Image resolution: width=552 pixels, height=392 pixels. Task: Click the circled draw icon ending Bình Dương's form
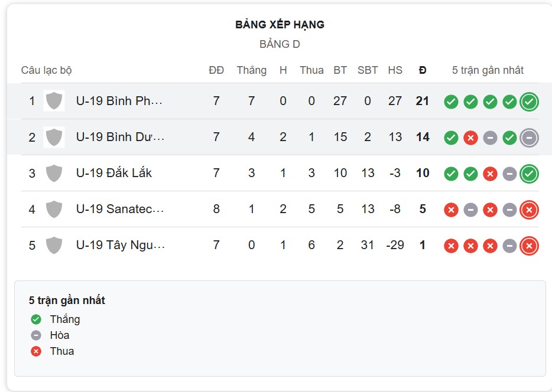click(529, 138)
